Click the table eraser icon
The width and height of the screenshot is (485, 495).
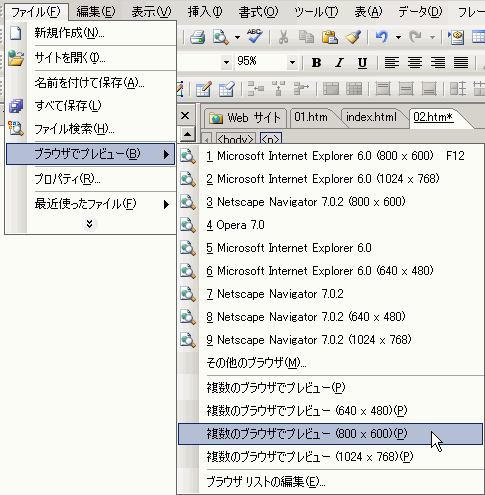pos(227,89)
